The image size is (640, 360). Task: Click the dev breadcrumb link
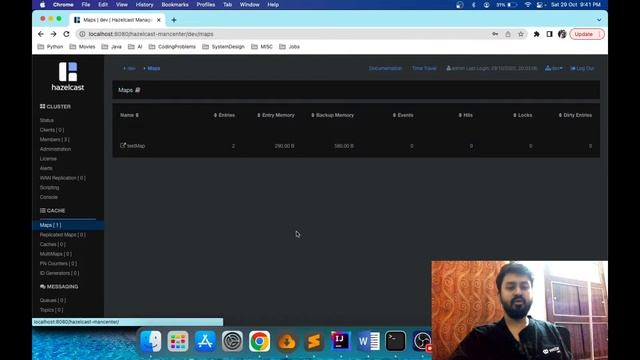[129, 68]
